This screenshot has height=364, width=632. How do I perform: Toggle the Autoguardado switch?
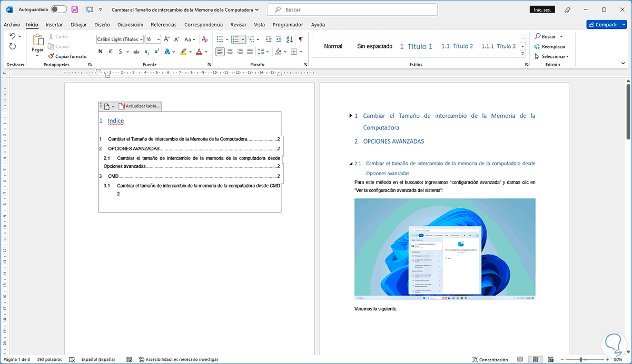coord(58,9)
